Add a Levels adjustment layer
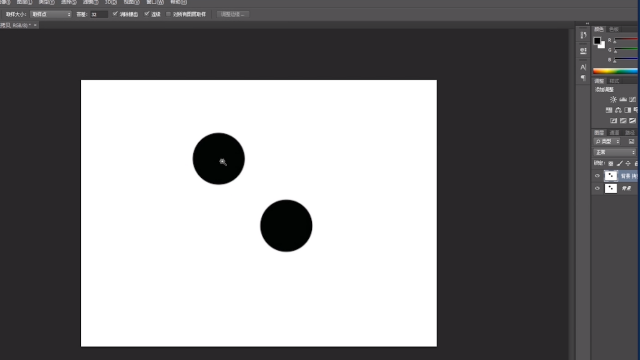 [623, 99]
